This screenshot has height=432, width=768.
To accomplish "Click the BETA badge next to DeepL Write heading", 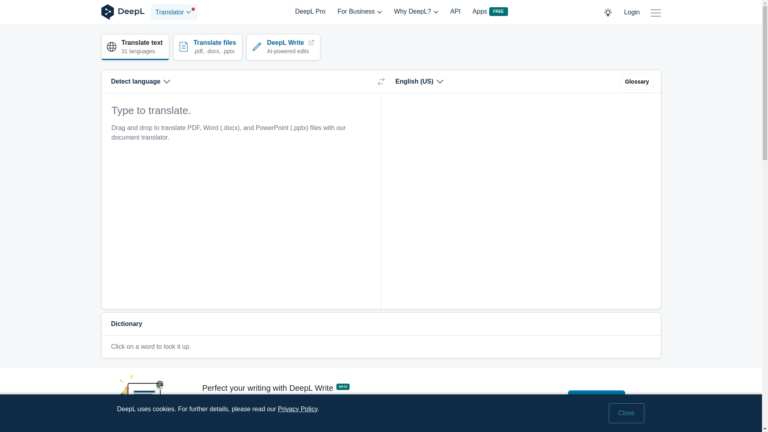I will [343, 387].
